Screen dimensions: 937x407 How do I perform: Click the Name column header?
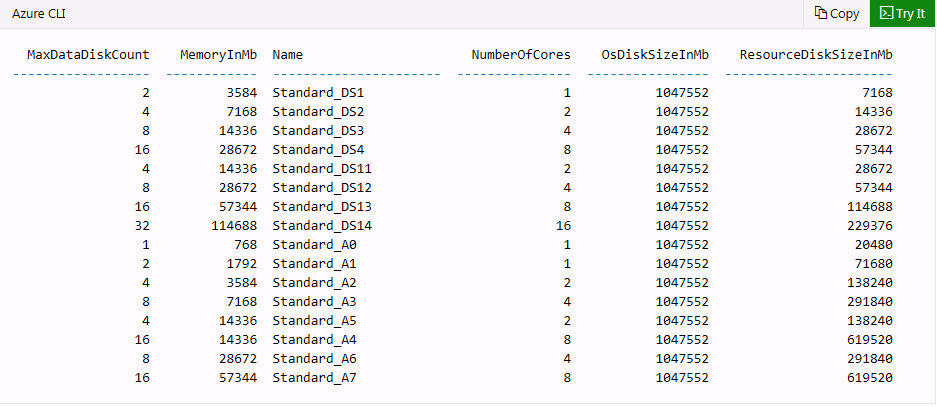point(288,54)
